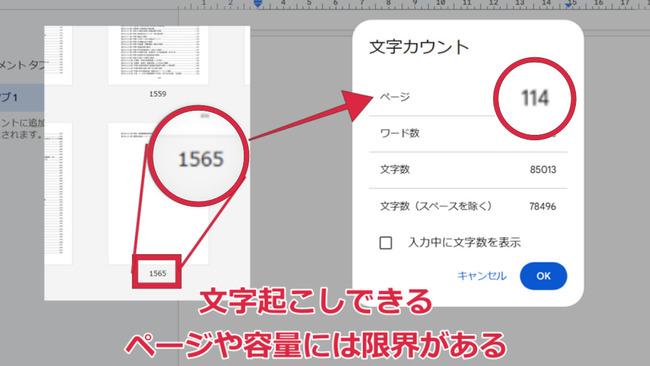Screen dimensions: 650x366
Task: Open the page thumbnail numbered 1565
Action: (x=158, y=194)
